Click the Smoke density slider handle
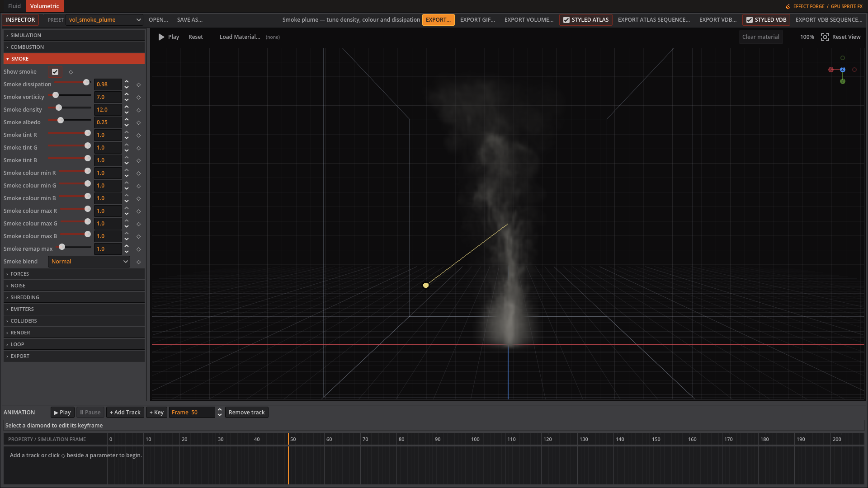This screenshot has height=488, width=868. [59, 108]
